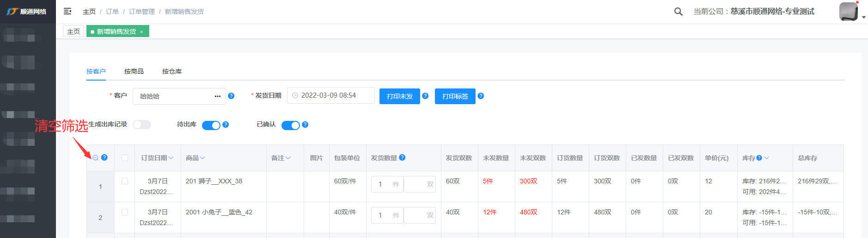
Task: Enable the 生成出库记录 switch
Action: pyautogui.click(x=142, y=125)
